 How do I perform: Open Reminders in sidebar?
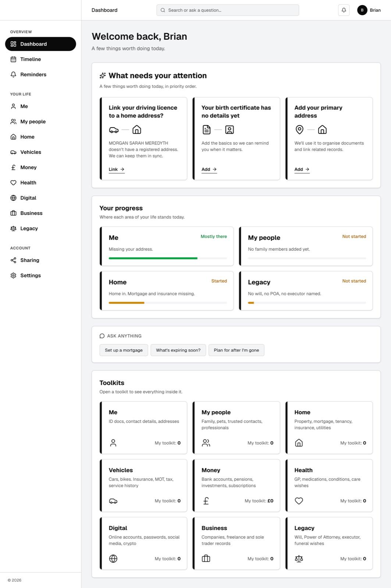(x=40, y=75)
